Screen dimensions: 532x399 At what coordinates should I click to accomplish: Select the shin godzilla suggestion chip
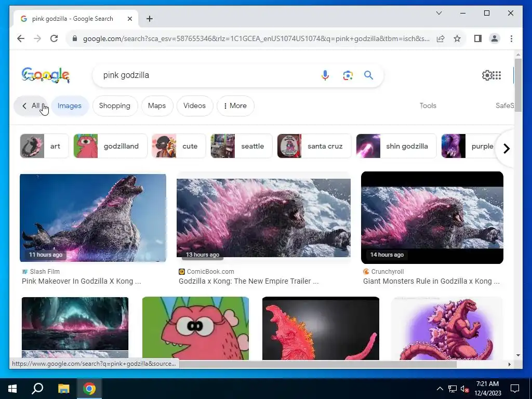click(x=396, y=146)
